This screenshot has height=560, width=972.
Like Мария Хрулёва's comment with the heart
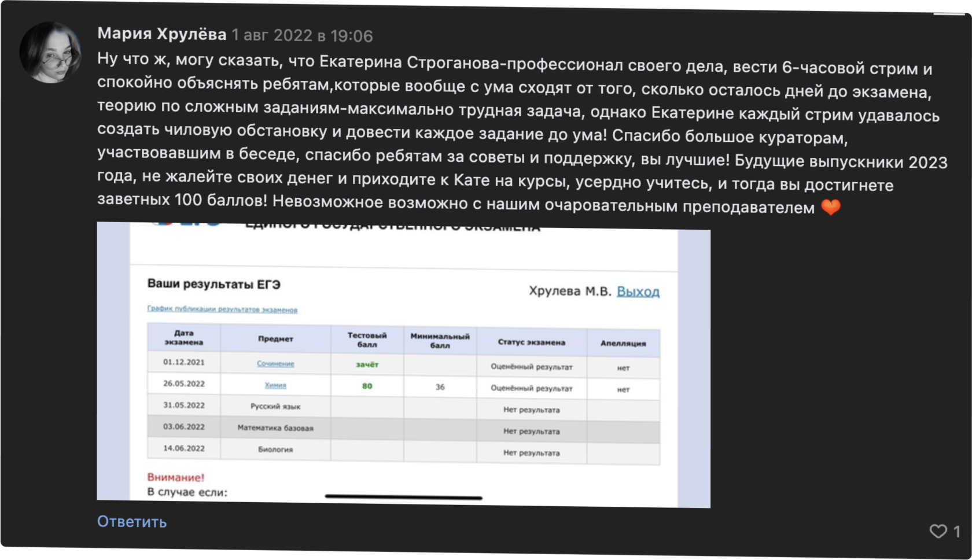coord(937,531)
